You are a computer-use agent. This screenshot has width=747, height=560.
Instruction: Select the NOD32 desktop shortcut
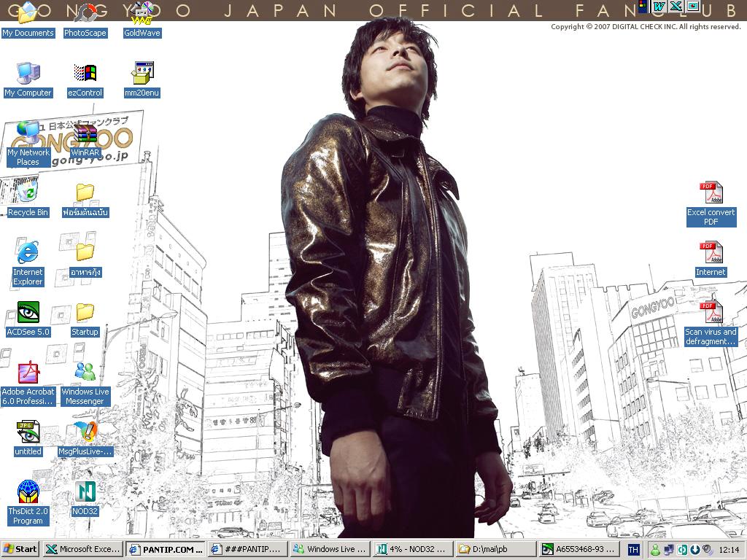coord(85,499)
